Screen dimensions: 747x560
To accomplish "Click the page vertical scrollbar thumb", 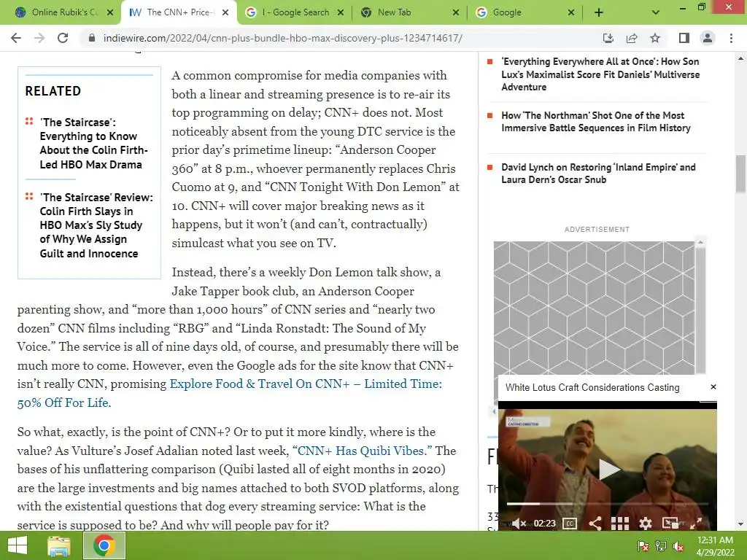I will [x=741, y=174].
